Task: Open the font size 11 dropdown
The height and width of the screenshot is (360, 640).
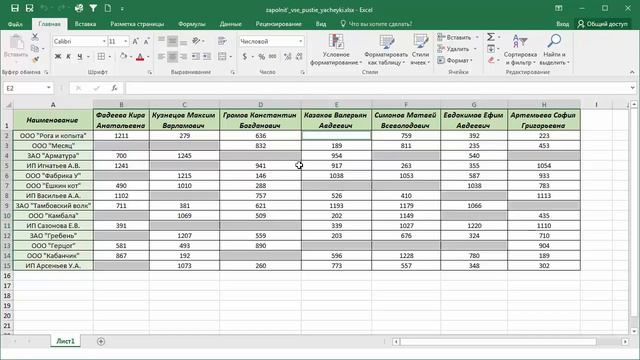Action: (x=125, y=41)
